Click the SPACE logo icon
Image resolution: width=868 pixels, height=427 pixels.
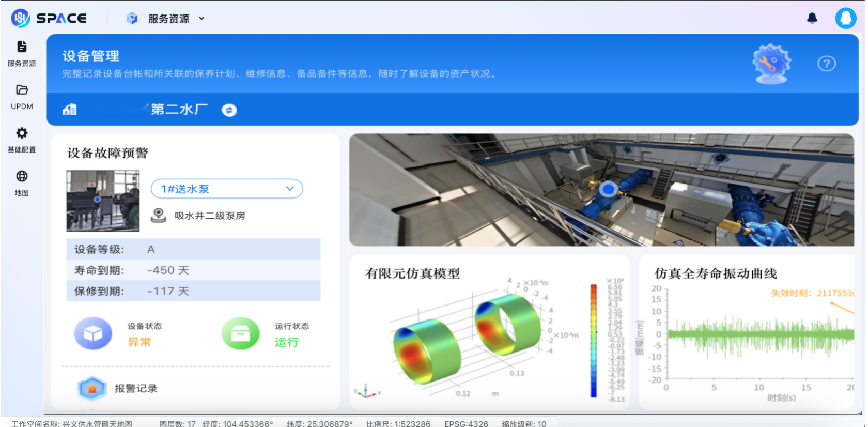[x=21, y=18]
